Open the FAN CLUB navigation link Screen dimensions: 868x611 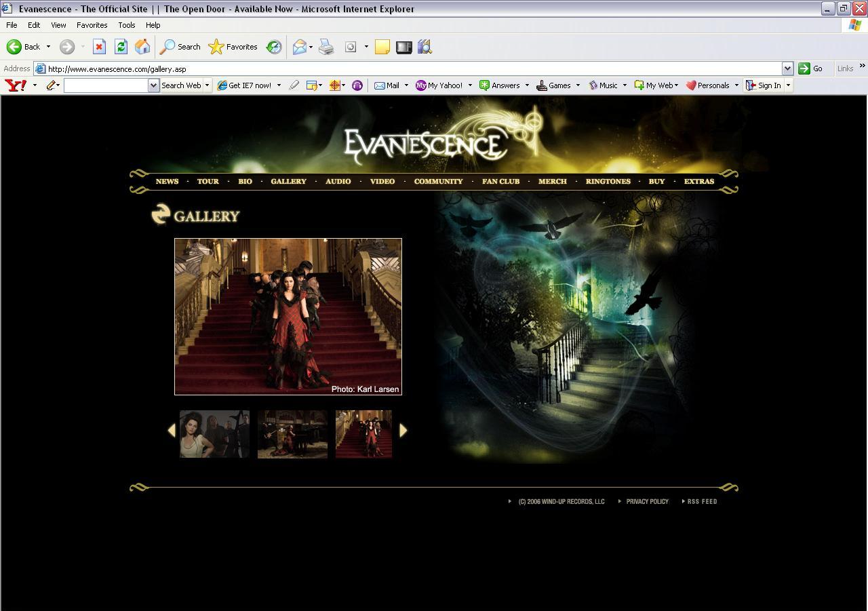tap(500, 182)
